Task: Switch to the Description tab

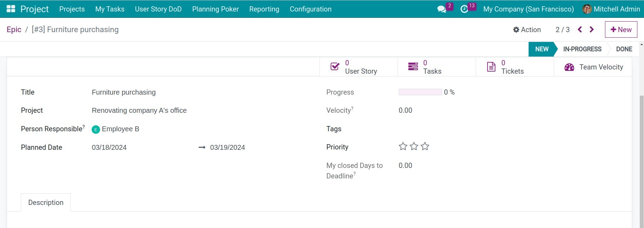Action: point(46,203)
